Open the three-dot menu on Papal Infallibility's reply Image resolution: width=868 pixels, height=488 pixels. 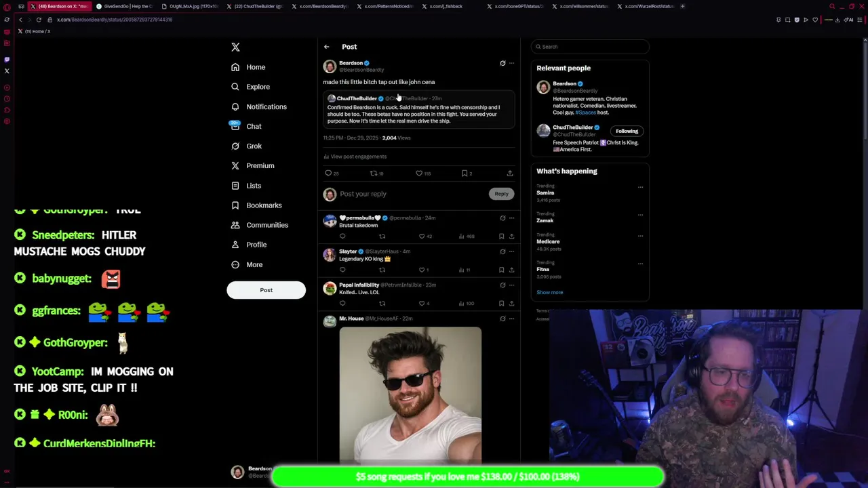tap(511, 285)
